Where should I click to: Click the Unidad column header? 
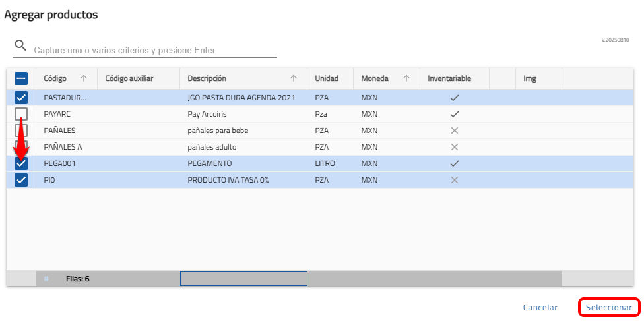click(x=327, y=78)
